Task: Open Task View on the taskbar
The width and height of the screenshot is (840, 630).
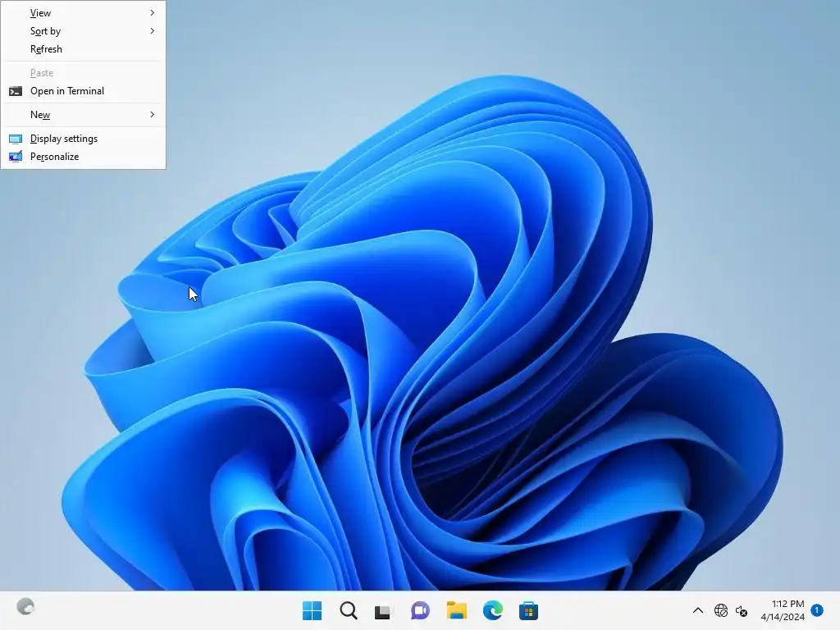Action: point(384,610)
